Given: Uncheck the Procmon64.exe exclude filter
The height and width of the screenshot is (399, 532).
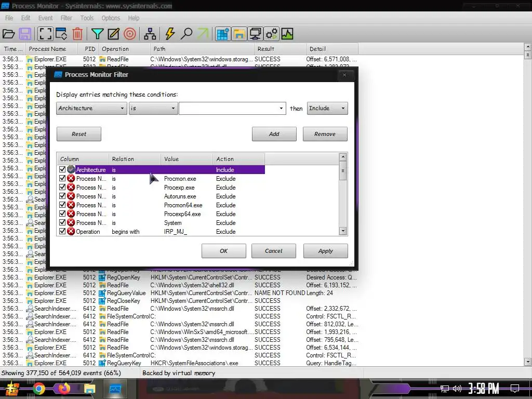Looking at the screenshot, I should [x=62, y=205].
